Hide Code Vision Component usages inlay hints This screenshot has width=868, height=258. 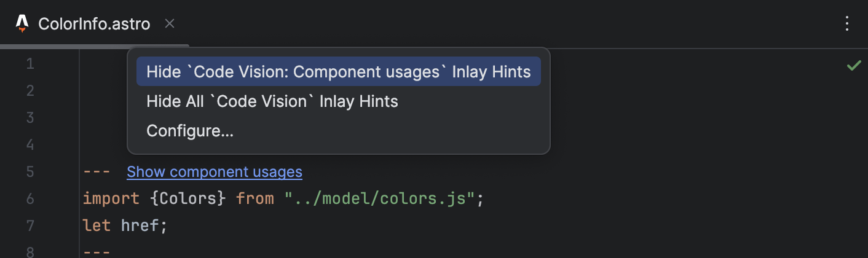(339, 72)
